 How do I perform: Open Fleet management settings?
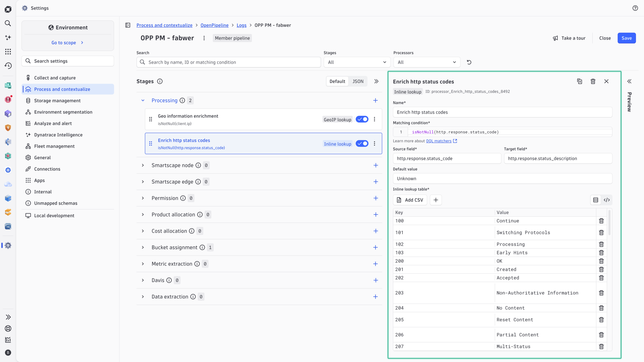[68, 146]
